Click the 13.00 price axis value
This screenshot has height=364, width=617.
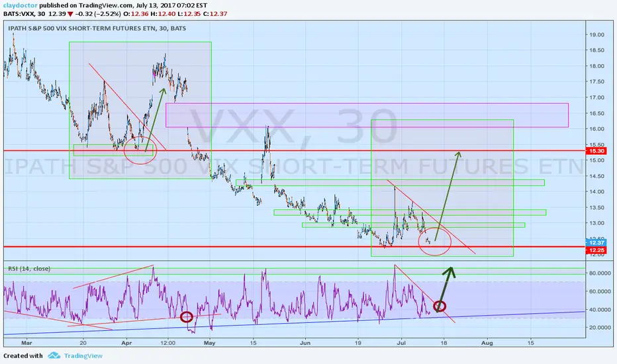[x=596, y=223]
